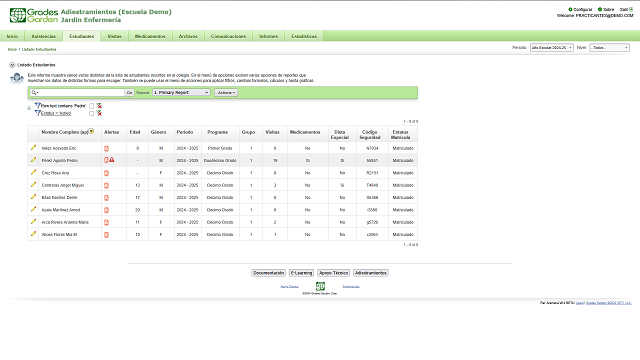The image size is (640, 360).
Task: Click the Grades Garden logo
Action: 34,16
